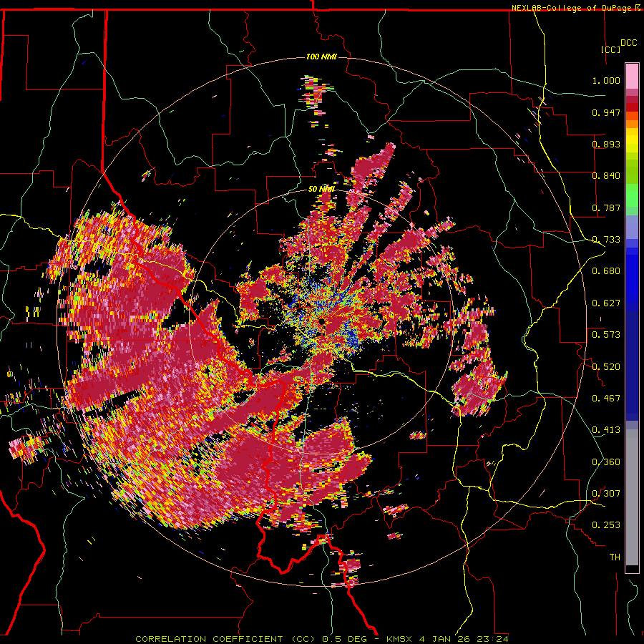
Task: Click the DCC label above the color scale
Action: click(628, 43)
